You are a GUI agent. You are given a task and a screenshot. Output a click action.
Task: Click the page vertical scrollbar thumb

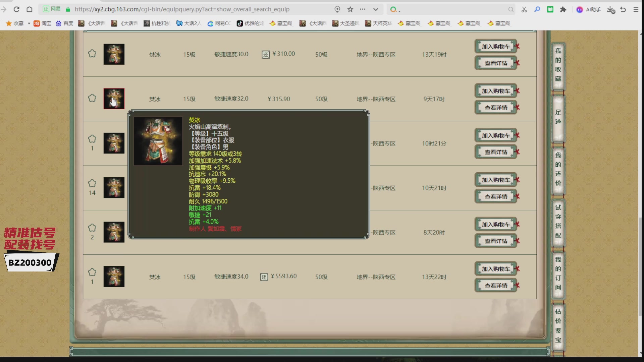pos(640,266)
